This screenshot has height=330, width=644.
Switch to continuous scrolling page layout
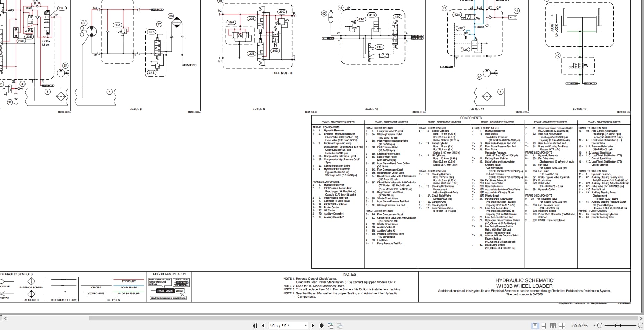point(544,326)
